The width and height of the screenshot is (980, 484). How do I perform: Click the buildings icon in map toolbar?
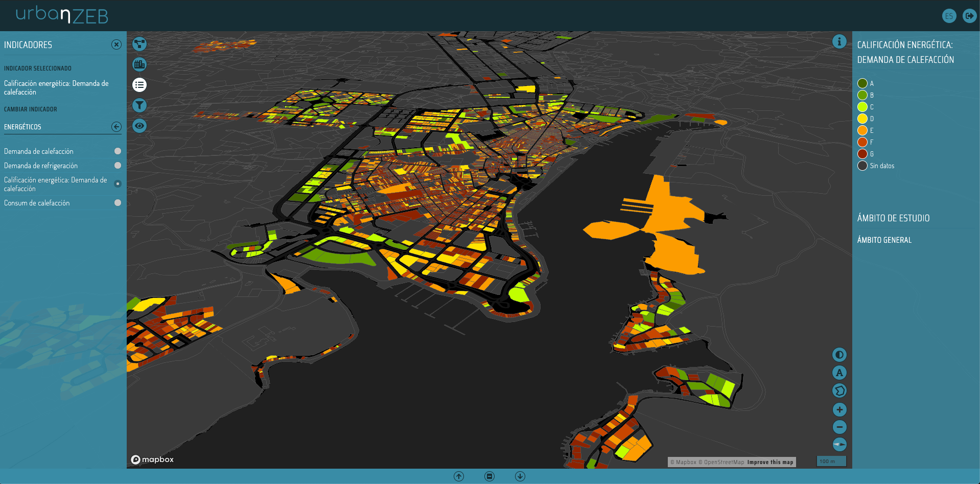click(139, 64)
